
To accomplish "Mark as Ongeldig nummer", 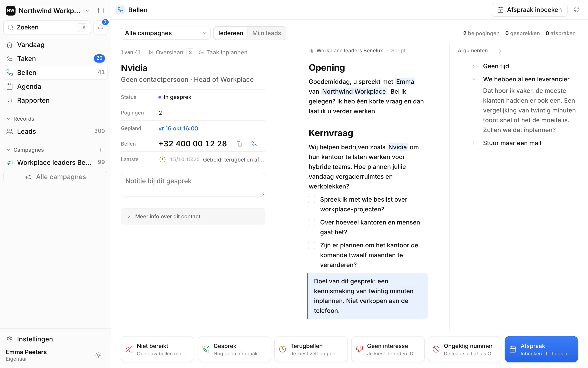I will point(464,349).
